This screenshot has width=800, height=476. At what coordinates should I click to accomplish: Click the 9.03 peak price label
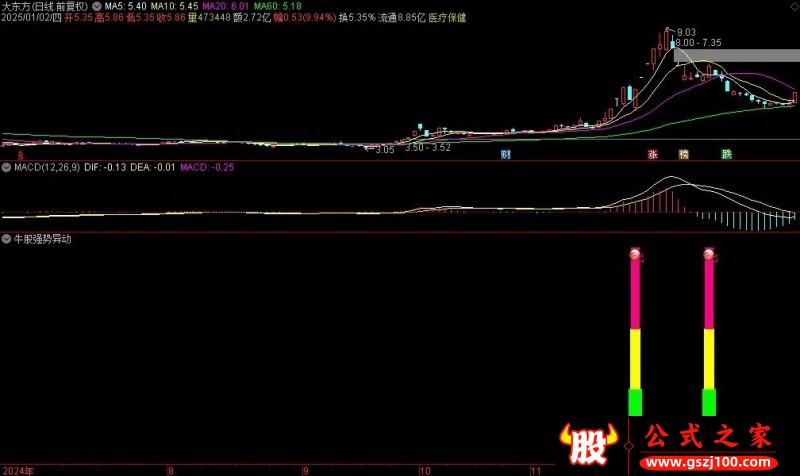tap(686, 33)
